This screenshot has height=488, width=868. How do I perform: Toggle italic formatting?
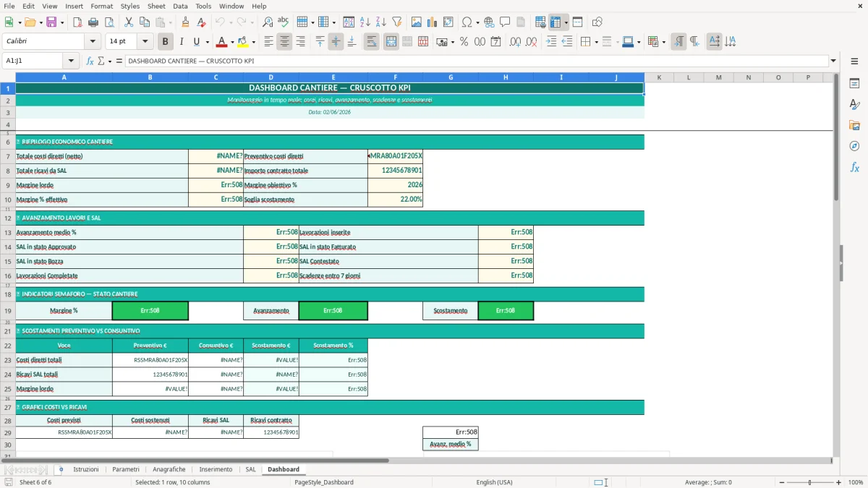click(x=181, y=42)
